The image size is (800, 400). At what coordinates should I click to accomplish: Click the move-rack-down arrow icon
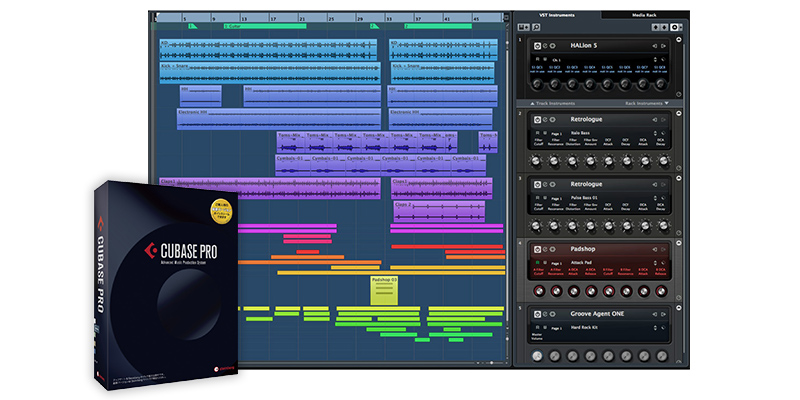(x=664, y=27)
